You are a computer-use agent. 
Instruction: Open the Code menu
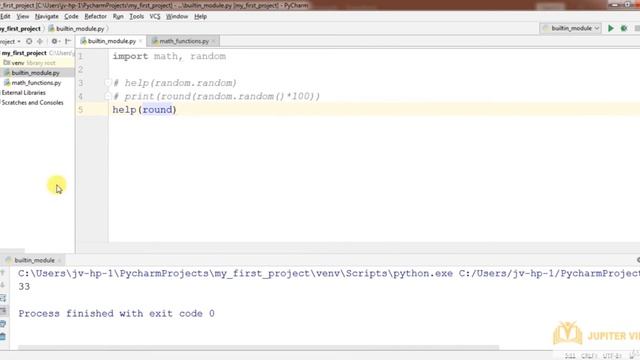pyautogui.click(x=71, y=16)
